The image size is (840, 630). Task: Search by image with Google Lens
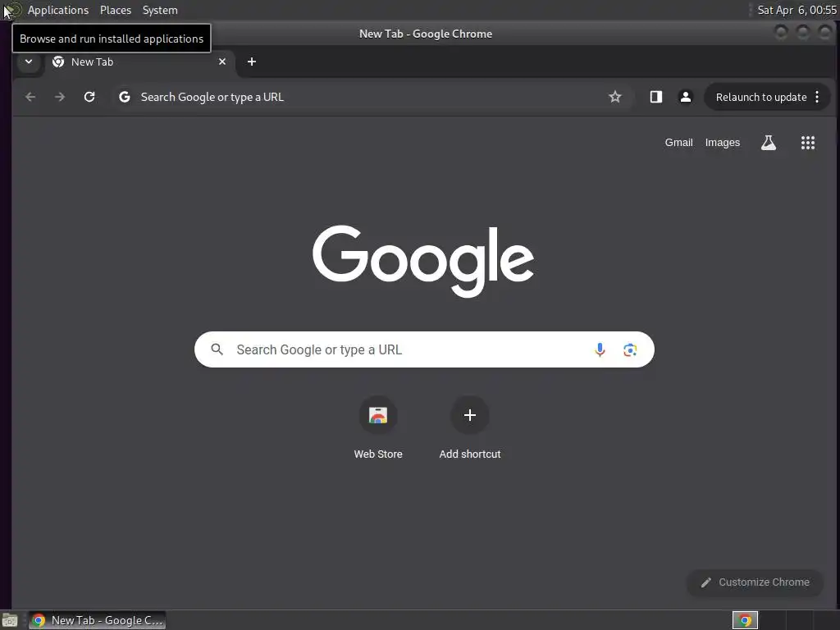pos(630,349)
